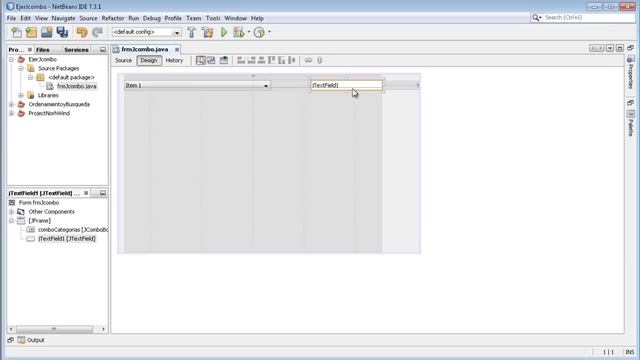Select comboCategorias in Navigator tree
The width and height of the screenshot is (640, 360).
tap(73, 230)
